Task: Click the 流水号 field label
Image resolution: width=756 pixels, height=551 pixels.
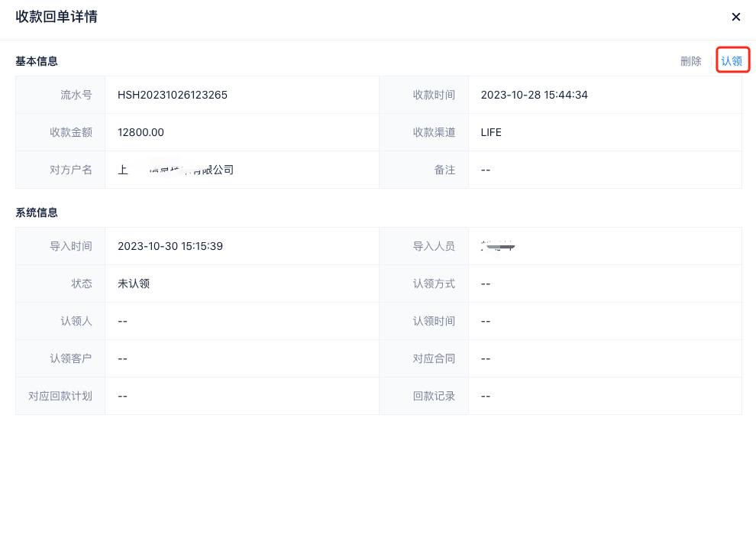Action: click(76, 95)
